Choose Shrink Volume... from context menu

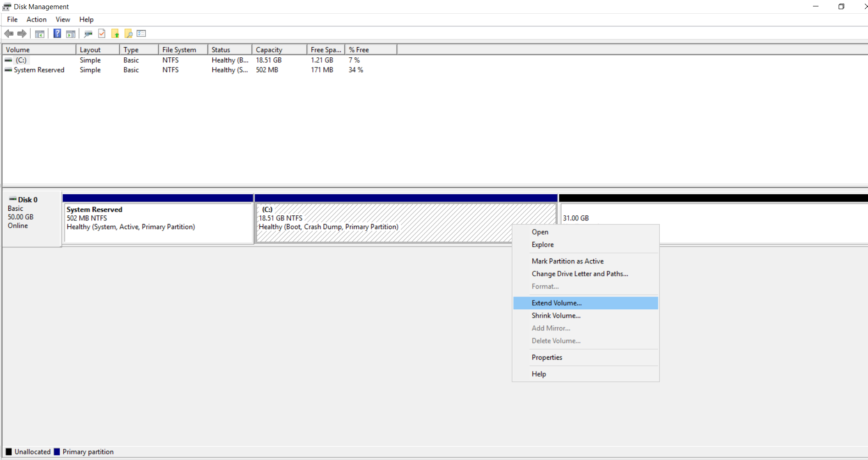pos(586,316)
